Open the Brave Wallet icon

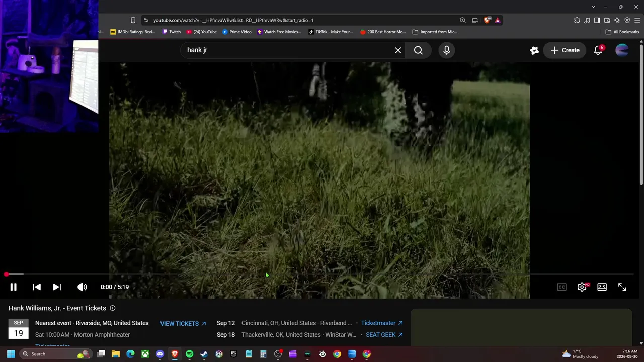[x=607, y=20]
